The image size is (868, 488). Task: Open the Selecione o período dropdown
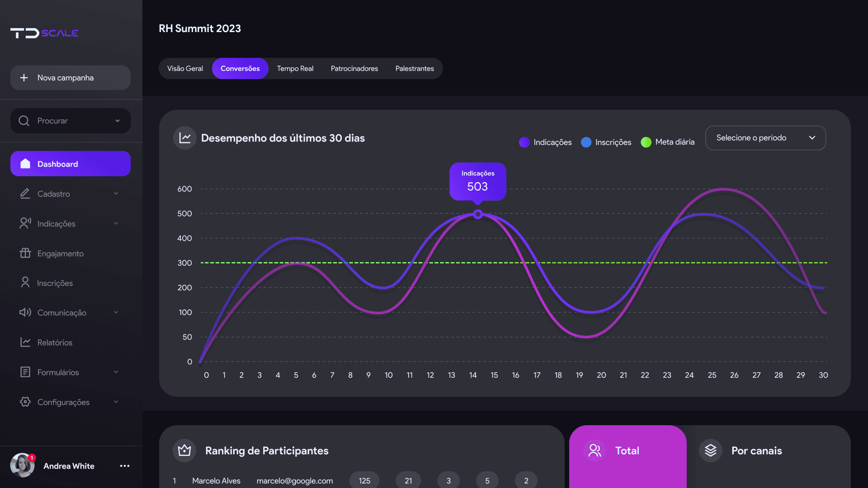(765, 138)
